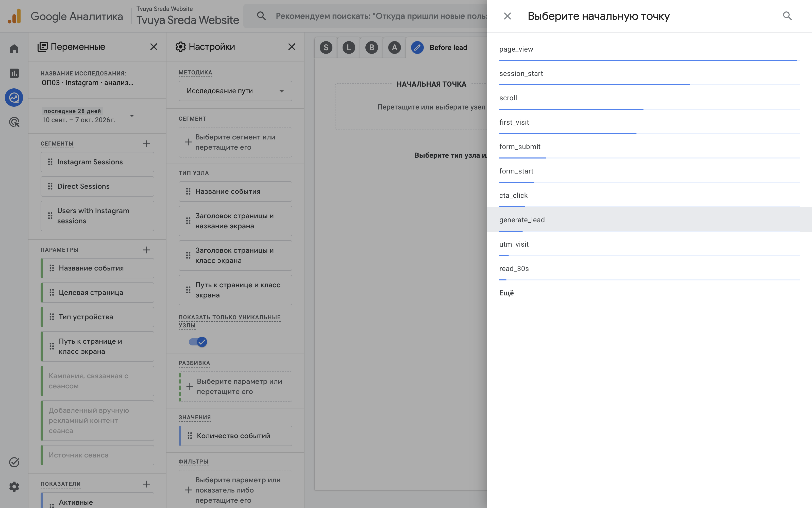
Task: Open the Reports bar chart icon
Action: [x=14, y=73]
